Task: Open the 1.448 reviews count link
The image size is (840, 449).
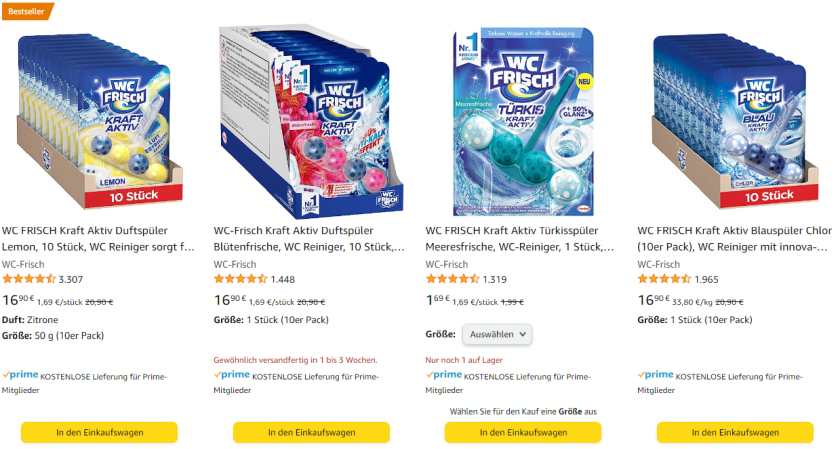Action: click(283, 280)
